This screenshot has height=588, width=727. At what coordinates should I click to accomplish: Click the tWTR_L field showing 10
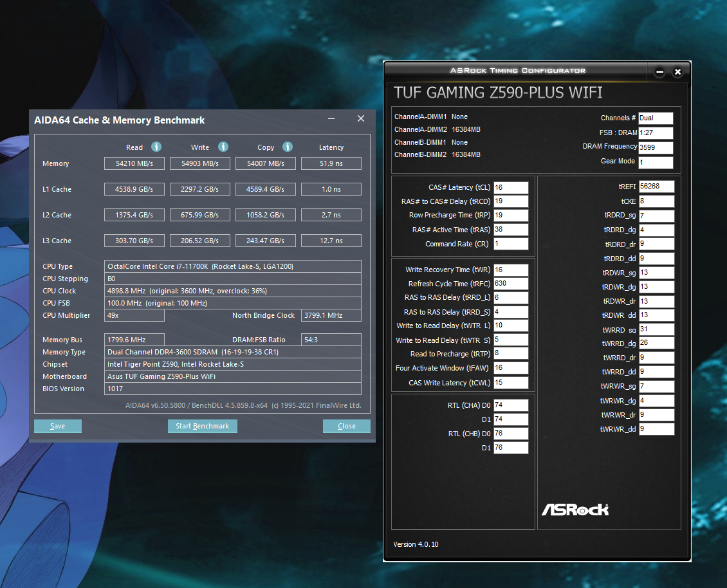point(511,326)
